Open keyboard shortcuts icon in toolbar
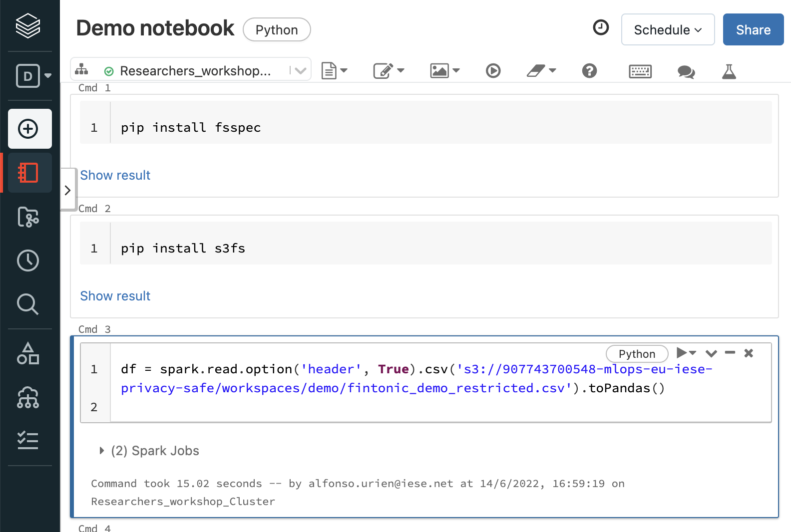The height and width of the screenshot is (532, 791). click(640, 71)
